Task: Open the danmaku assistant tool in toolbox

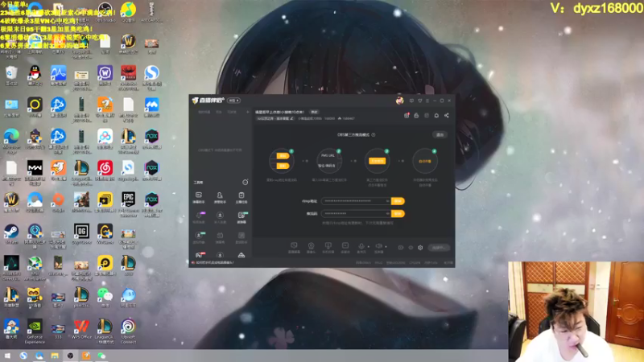Action: click(x=198, y=197)
